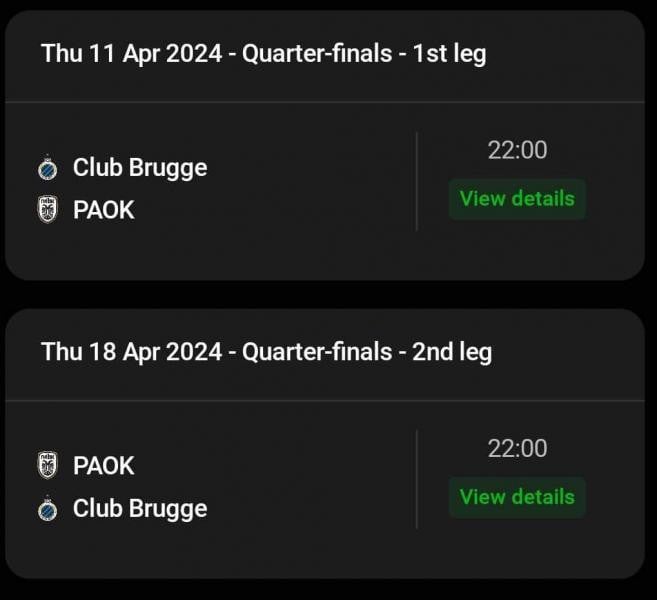Screen dimensions: 657x600
Task: Open the PAOK team name in the 2nd leg fixture
Action: point(103,466)
